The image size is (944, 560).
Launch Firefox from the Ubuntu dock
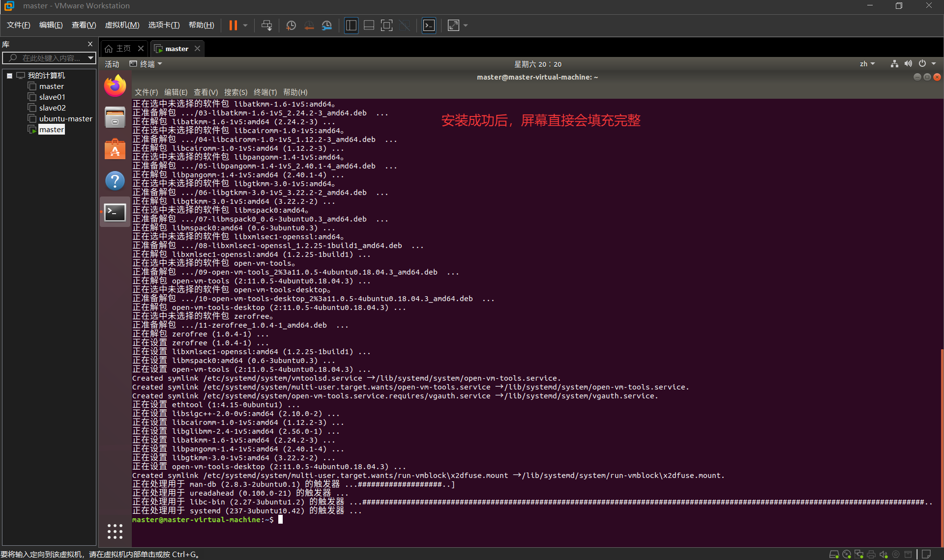[115, 85]
